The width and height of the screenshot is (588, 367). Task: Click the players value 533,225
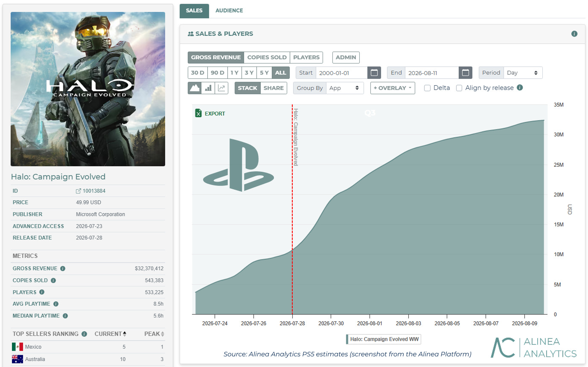pyautogui.click(x=154, y=292)
